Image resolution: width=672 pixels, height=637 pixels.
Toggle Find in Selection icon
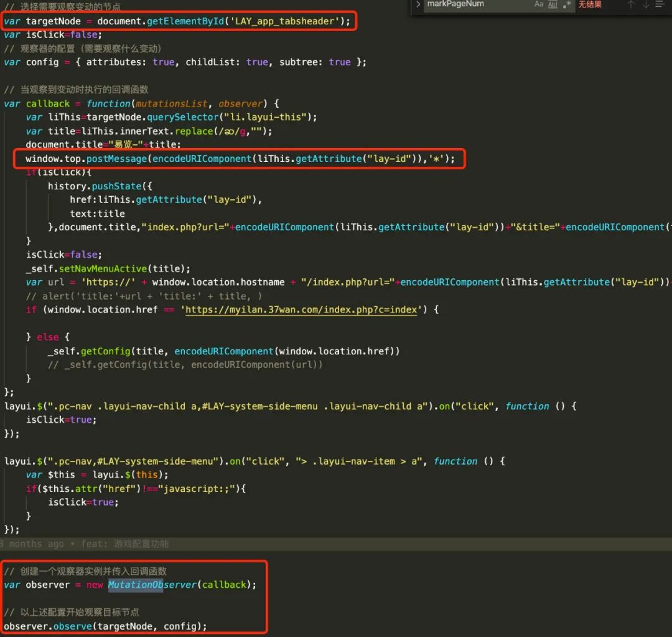click(660, 5)
